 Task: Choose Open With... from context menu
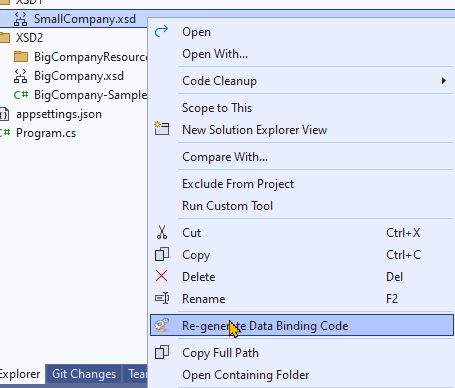point(215,54)
